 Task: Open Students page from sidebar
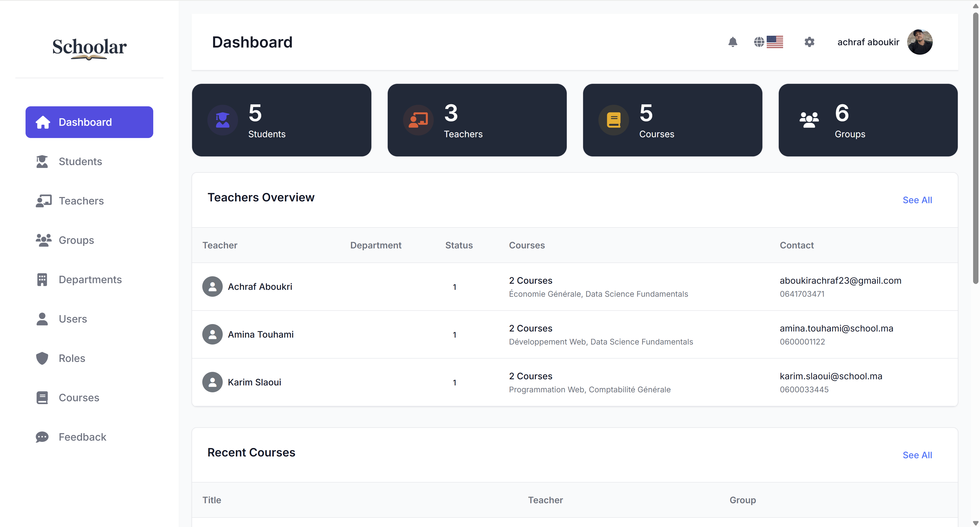pos(89,162)
